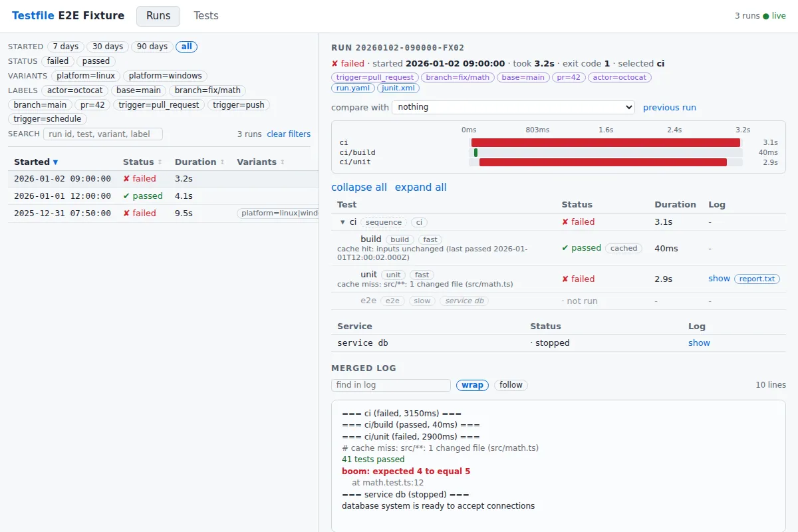This screenshot has width=798, height=532.
Task: Open the run.yaml artifact
Action: pyautogui.click(x=353, y=88)
